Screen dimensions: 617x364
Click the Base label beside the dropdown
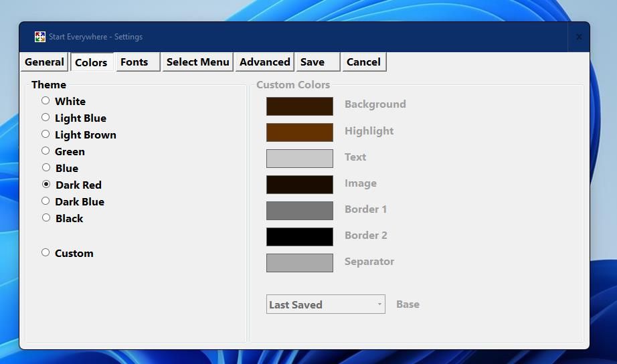tap(408, 304)
